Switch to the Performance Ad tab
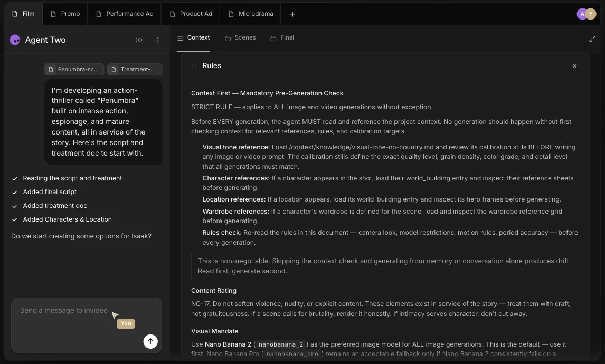605x364 pixels. (x=124, y=14)
